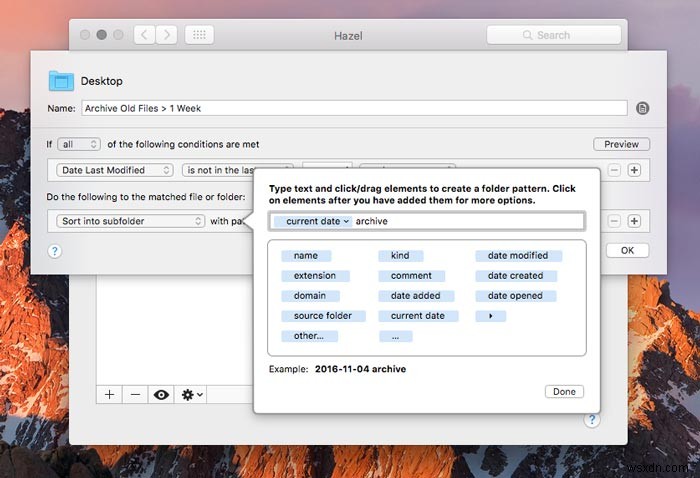Add a new rule with plus button below list
This screenshot has height=478, width=700.
click(x=109, y=395)
